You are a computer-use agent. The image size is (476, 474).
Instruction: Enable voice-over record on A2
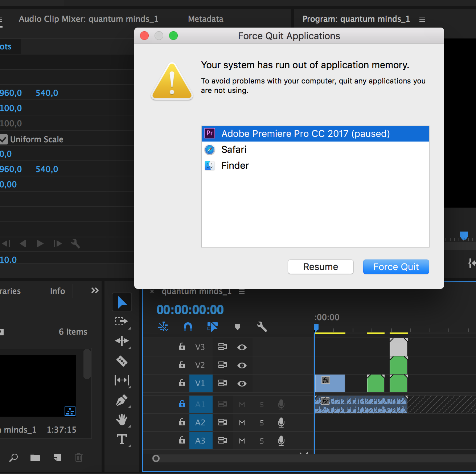coord(281,422)
